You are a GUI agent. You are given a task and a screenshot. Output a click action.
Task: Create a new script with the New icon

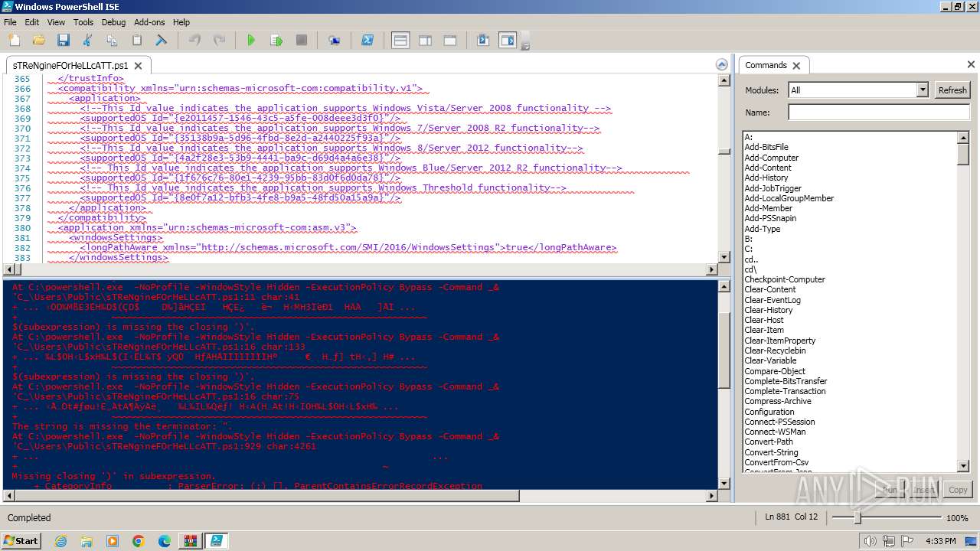15,40
